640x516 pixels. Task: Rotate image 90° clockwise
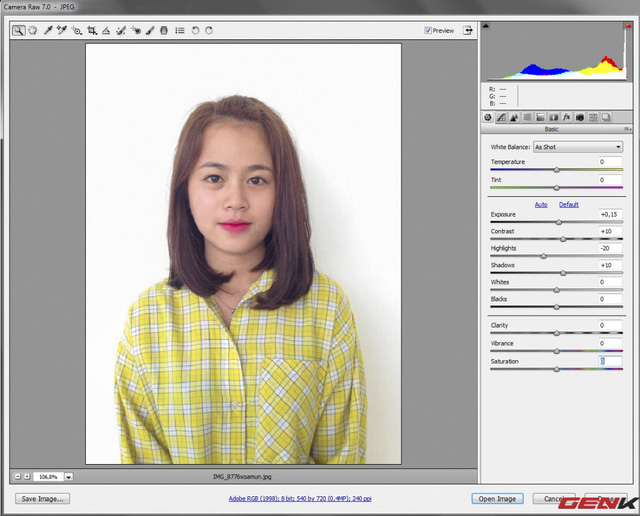pyautogui.click(x=209, y=30)
